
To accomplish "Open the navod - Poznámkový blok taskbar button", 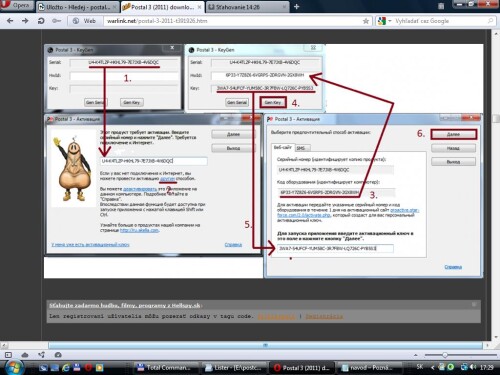I will point(369,368).
